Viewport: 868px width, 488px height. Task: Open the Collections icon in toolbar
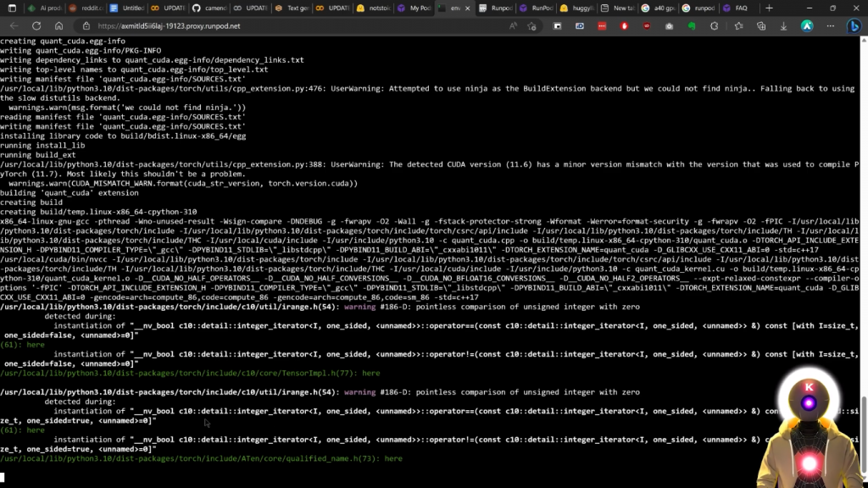pyautogui.click(x=760, y=26)
